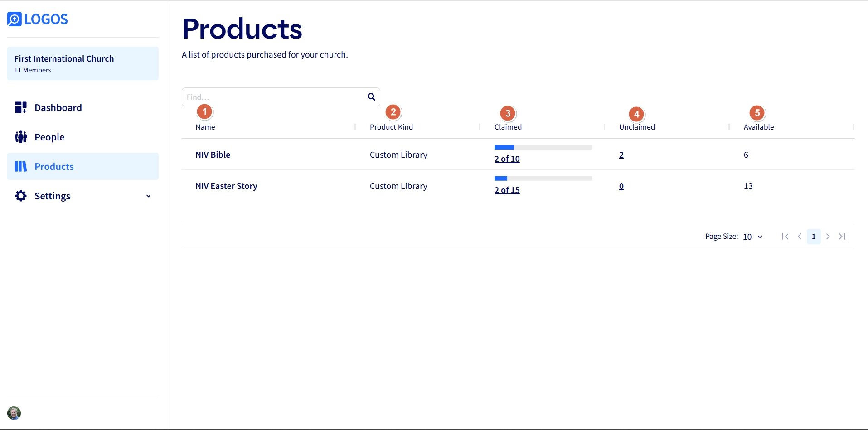868x430 pixels.
Task: Sort by Product Kind column header
Action: (391, 127)
